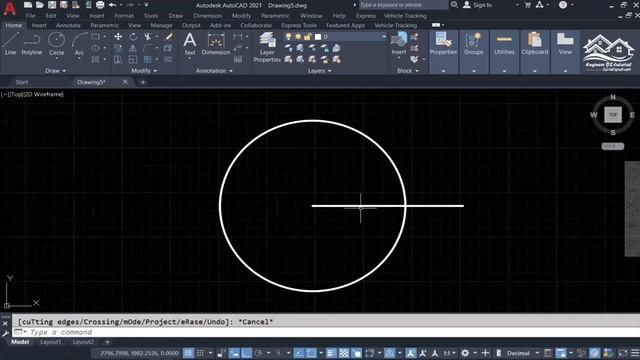Add a new layout with plus button
640x360 pixels.
(x=107, y=342)
